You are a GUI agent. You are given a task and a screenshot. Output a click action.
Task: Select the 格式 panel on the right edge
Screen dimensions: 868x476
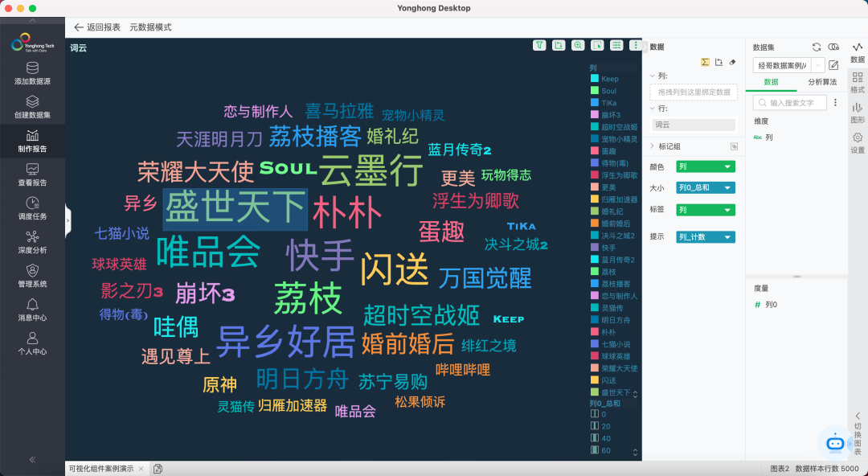coord(858,80)
